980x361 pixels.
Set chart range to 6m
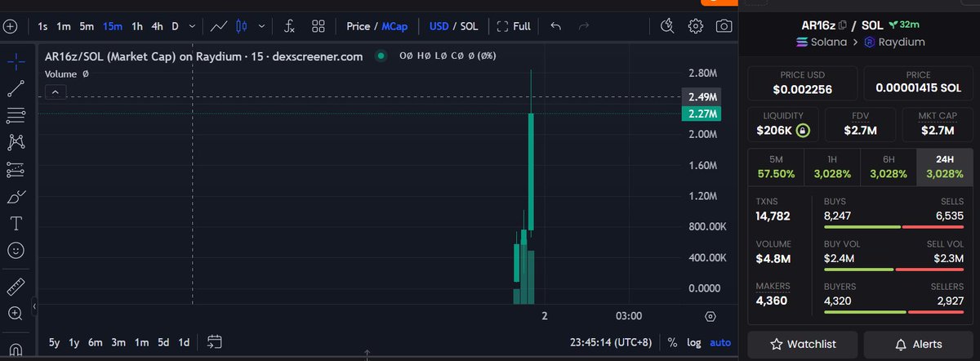pyautogui.click(x=96, y=343)
